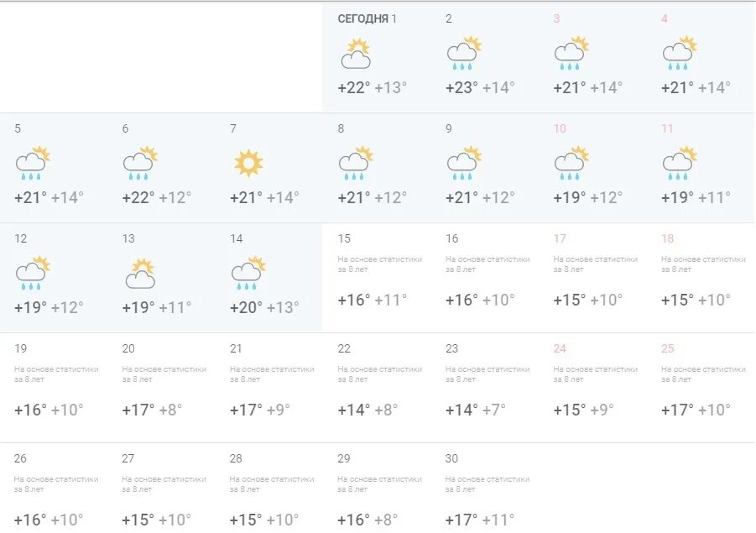Viewport: 756px width, 533px height.
Task: Select weekend day 18 date number
Action: [x=667, y=238]
